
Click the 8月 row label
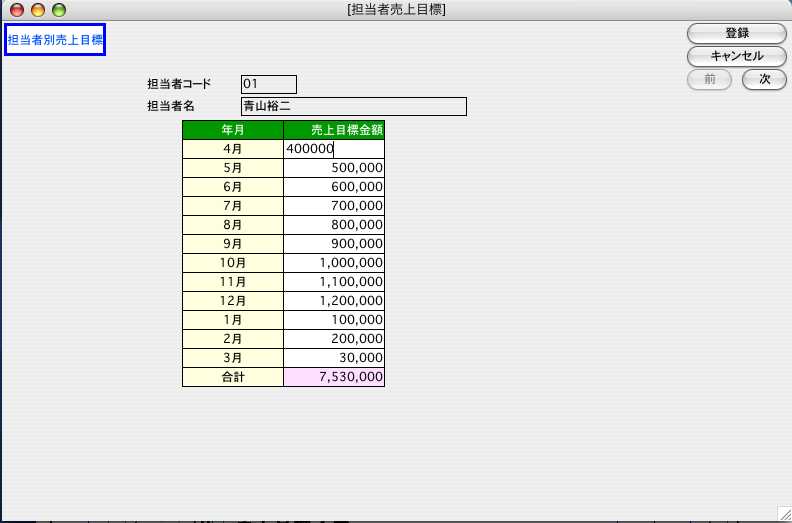pyautogui.click(x=233, y=225)
